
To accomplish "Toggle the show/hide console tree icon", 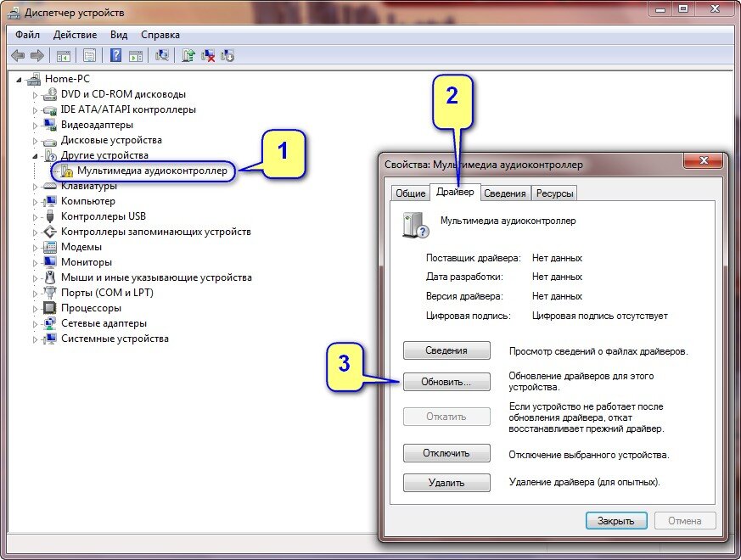I will pos(64,56).
